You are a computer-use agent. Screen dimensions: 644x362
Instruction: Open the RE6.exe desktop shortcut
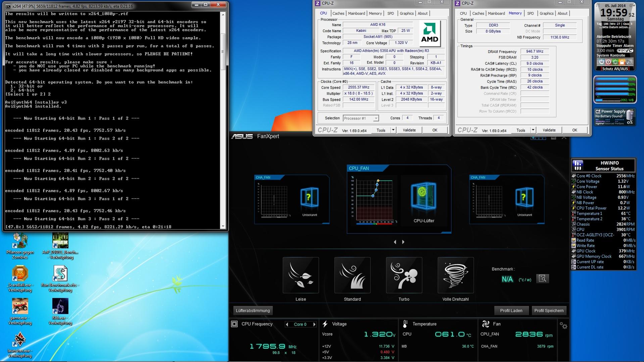(x=60, y=312)
